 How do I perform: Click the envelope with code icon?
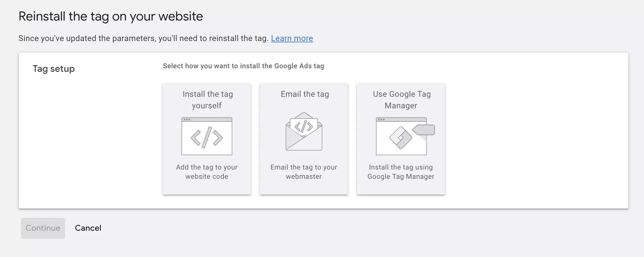click(304, 131)
